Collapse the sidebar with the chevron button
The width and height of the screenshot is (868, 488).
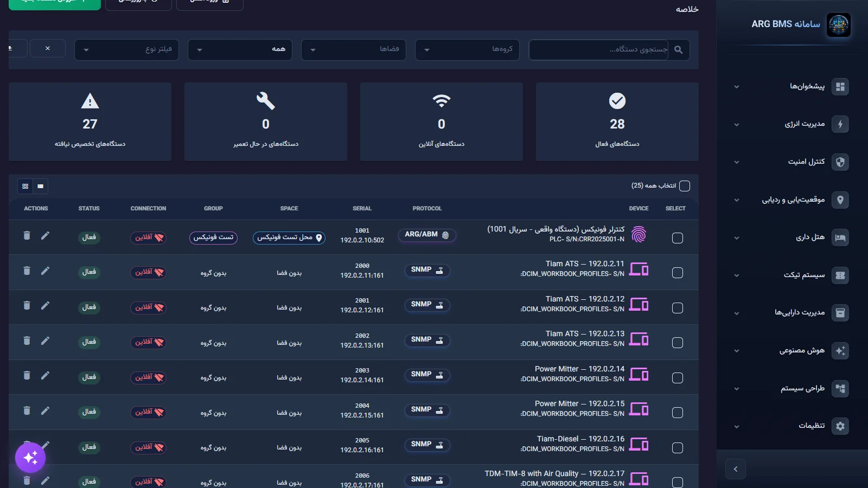pyautogui.click(x=736, y=469)
